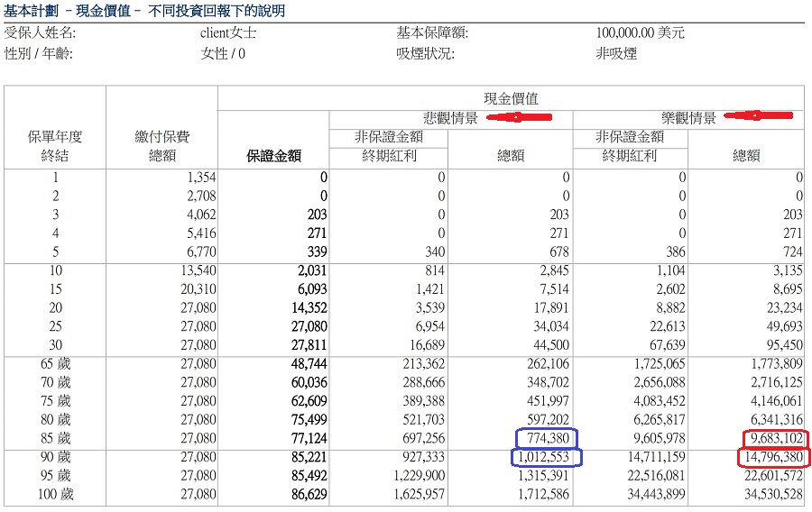Click the red scribble beside 樂觀情景

click(x=764, y=116)
